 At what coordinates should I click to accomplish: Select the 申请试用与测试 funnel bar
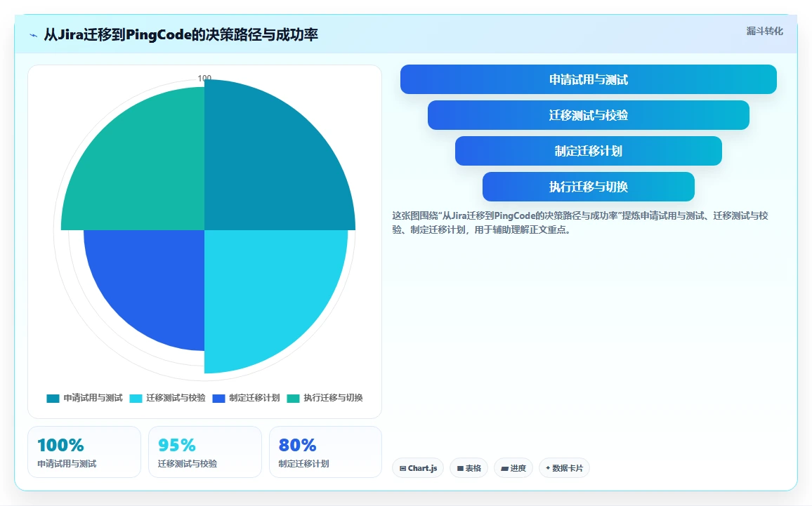tap(589, 79)
